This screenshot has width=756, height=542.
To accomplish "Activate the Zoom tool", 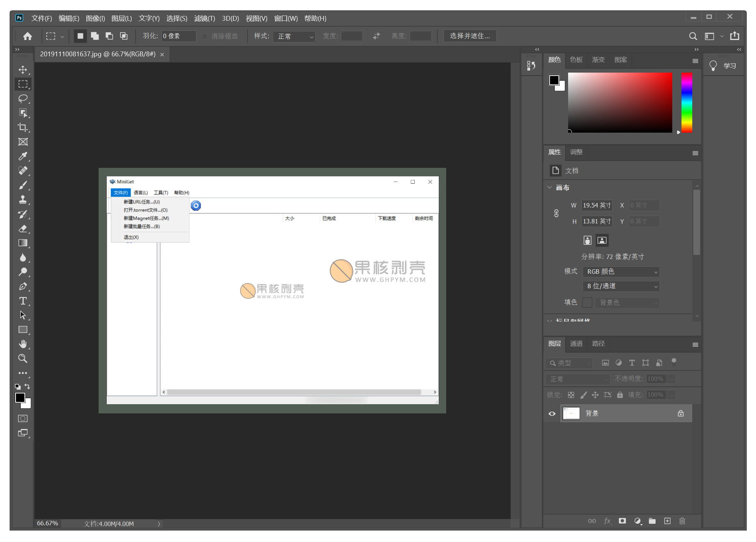I will [23, 359].
